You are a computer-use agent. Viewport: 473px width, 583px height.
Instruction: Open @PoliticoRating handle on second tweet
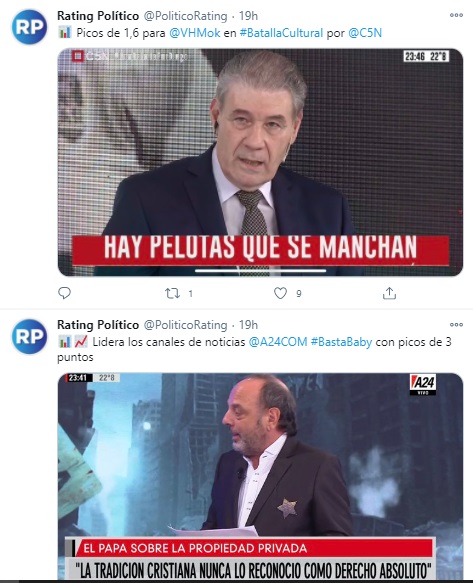[x=185, y=325]
